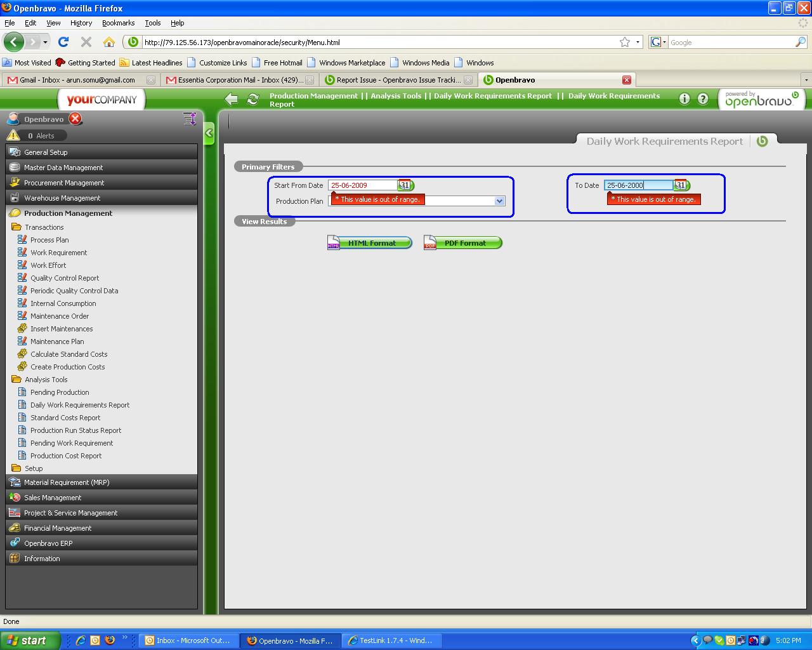Viewport: 812px width, 650px height.
Task: Open Insert Maintenances process
Action: (62, 329)
